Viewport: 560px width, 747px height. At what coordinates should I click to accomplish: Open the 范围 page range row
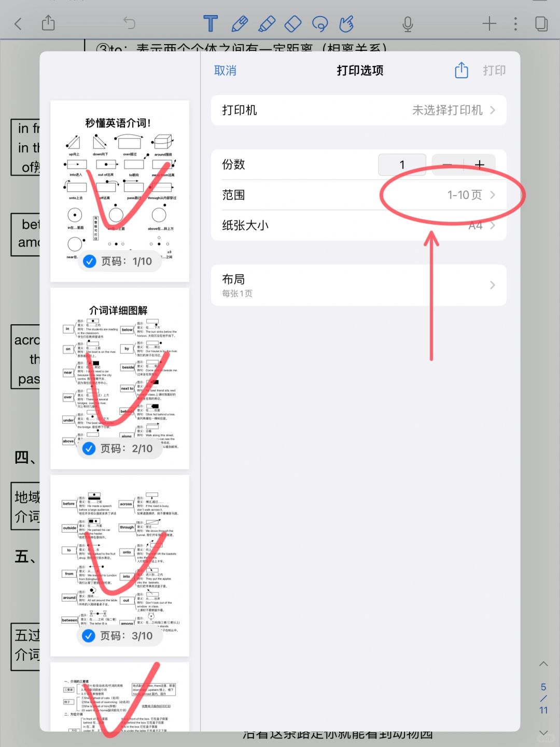[358, 195]
